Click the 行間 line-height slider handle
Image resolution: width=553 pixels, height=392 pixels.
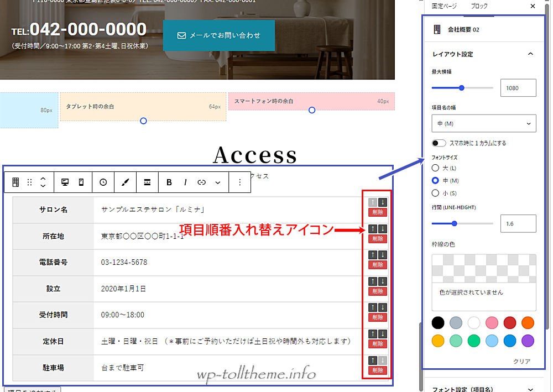point(455,223)
